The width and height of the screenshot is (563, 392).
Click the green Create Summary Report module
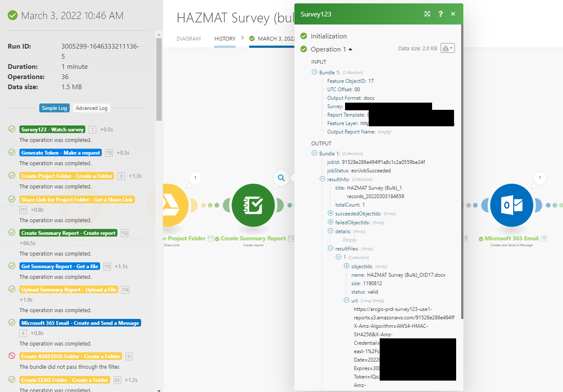pos(253,205)
